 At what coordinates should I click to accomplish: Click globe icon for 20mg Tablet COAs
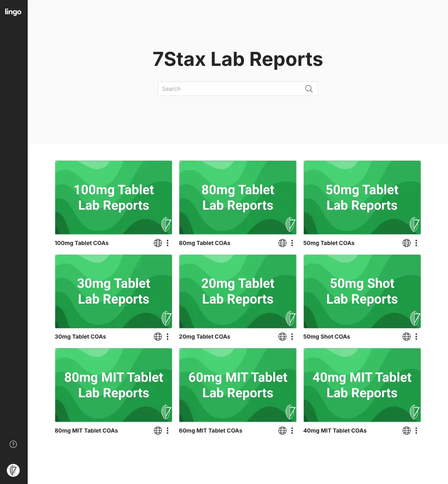coord(282,337)
